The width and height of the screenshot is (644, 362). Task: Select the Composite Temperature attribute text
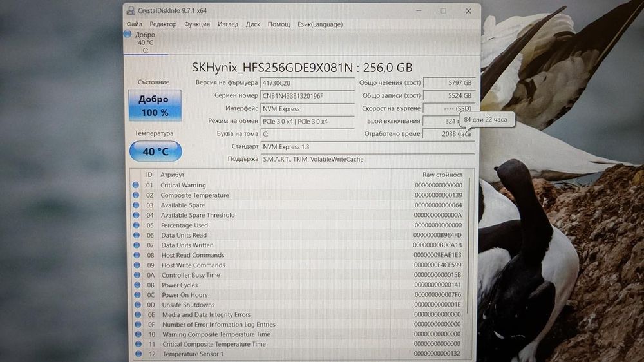[194, 195]
